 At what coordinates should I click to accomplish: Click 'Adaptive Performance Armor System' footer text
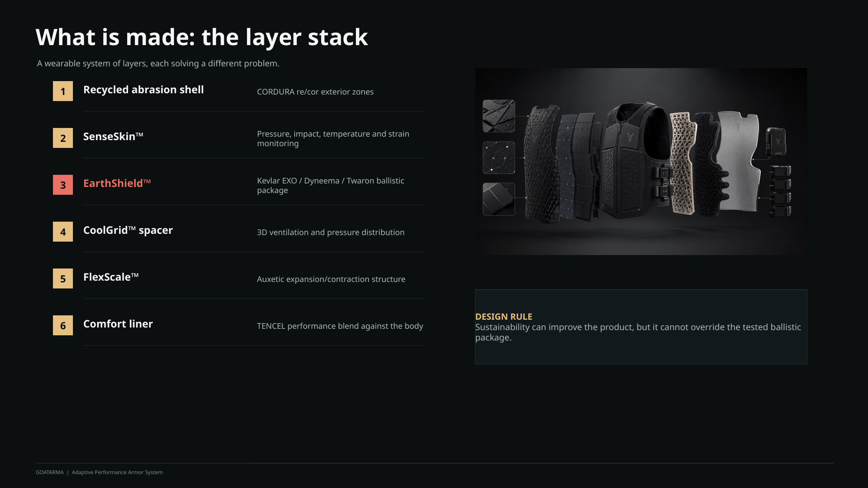coord(117,472)
